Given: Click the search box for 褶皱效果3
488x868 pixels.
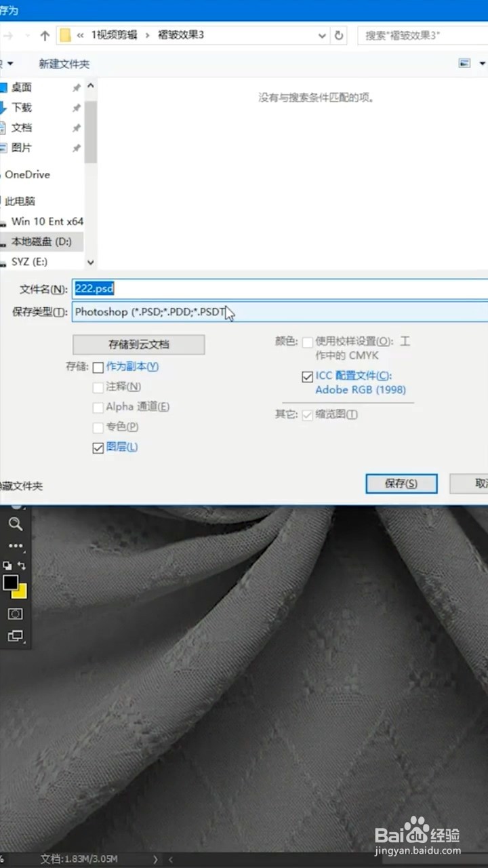Looking at the screenshot, I should pos(422,35).
